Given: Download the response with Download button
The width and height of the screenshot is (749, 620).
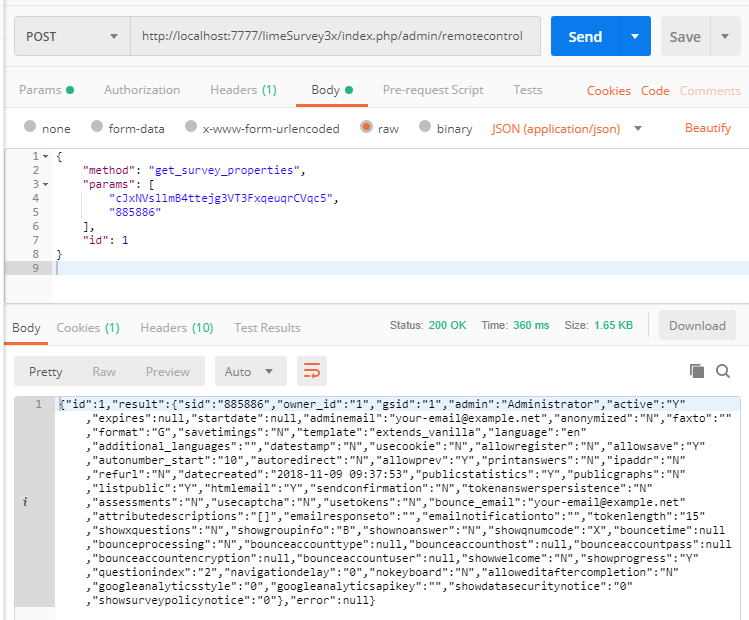Looking at the screenshot, I should (x=697, y=325).
